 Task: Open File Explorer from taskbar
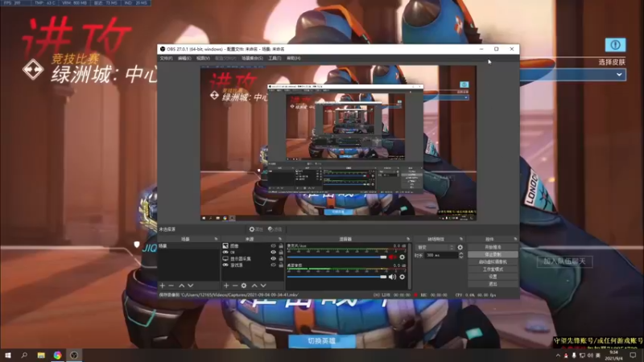41,355
